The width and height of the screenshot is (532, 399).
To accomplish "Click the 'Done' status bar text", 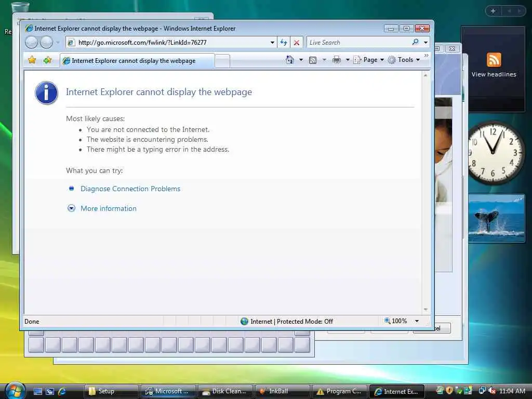I will coord(32,321).
